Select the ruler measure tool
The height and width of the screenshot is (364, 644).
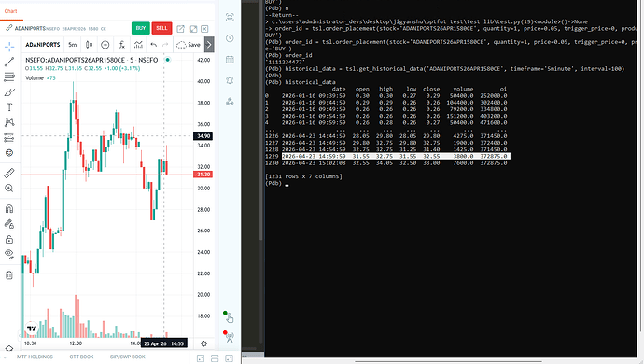(9, 173)
